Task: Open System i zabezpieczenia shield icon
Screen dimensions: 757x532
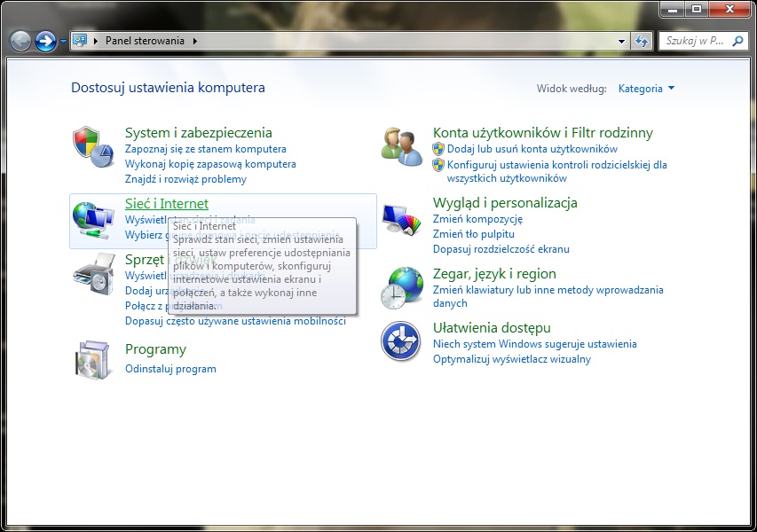Action: (x=93, y=147)
